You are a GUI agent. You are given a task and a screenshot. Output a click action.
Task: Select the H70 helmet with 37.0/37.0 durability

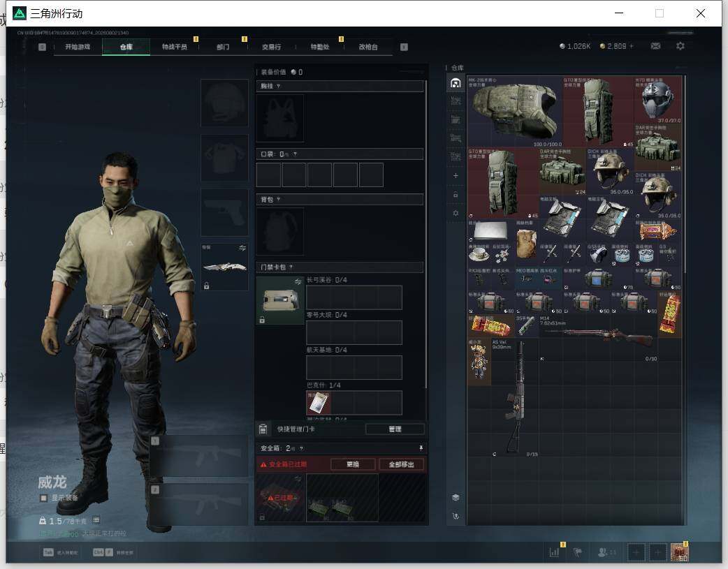coord(658,101)
